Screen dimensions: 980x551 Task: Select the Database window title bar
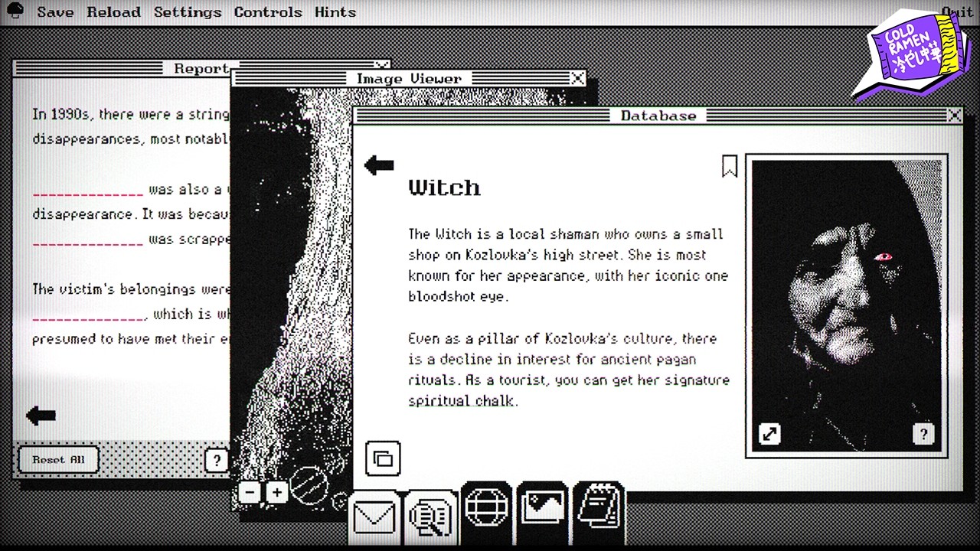pos(657,116)
